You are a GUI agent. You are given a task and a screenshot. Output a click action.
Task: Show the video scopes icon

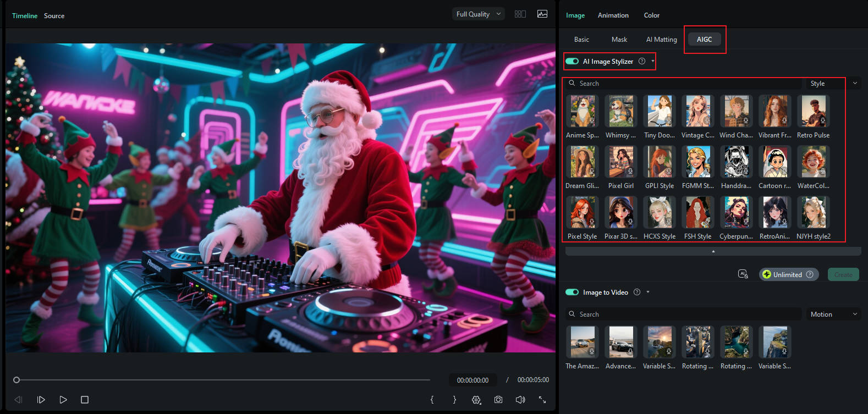pyautogui.click(x=542, y=14)
